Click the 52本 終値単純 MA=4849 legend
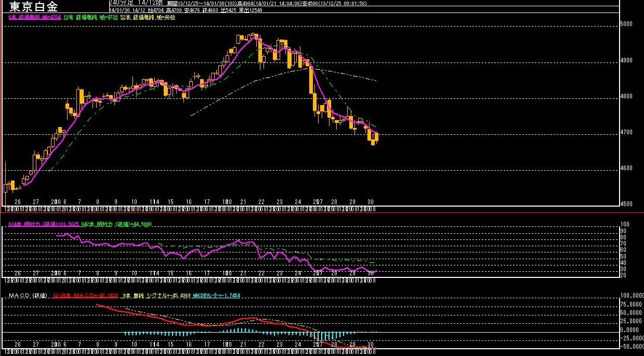644x356 pixels. click(x=148, y=17)
